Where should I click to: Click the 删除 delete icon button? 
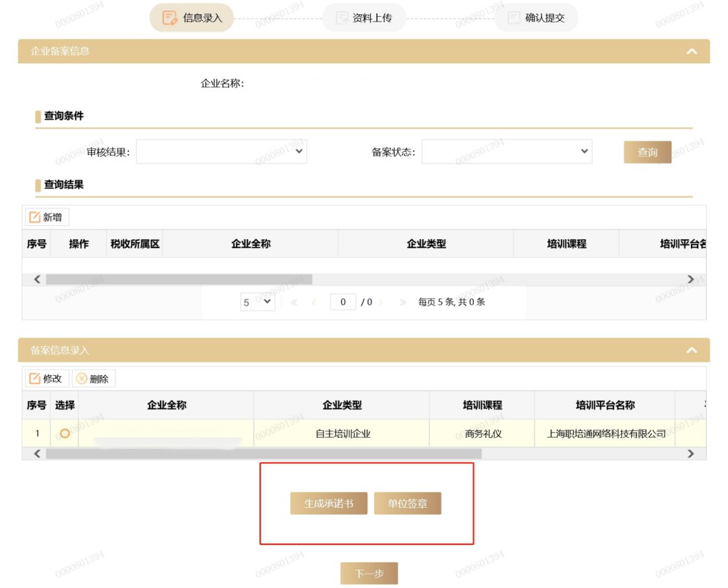[x=93, y=379]
